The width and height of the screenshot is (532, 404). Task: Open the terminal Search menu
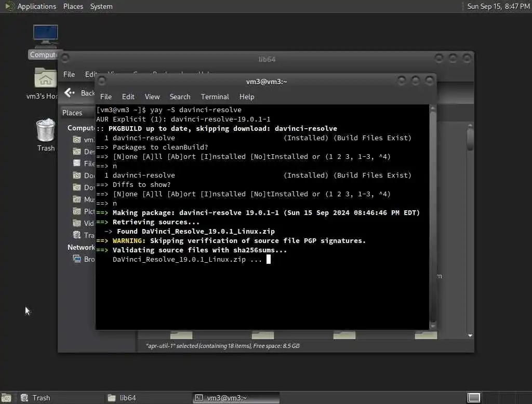[x=180, y=97]
